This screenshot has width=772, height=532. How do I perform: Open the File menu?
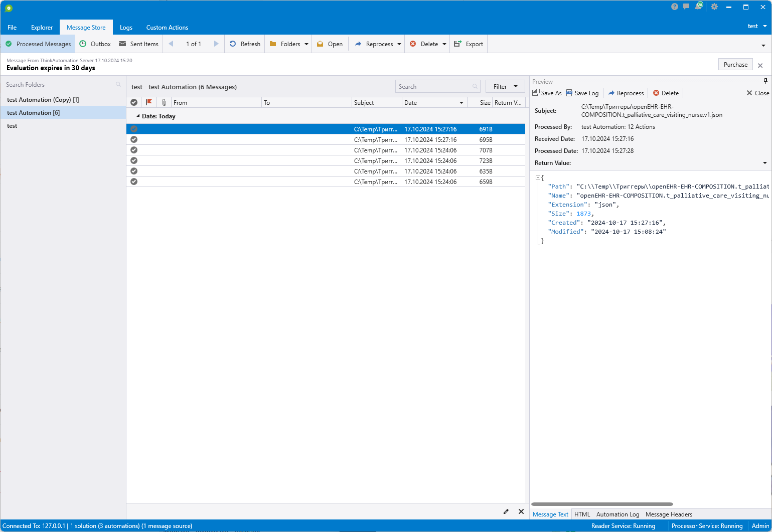tap(12, 28)
